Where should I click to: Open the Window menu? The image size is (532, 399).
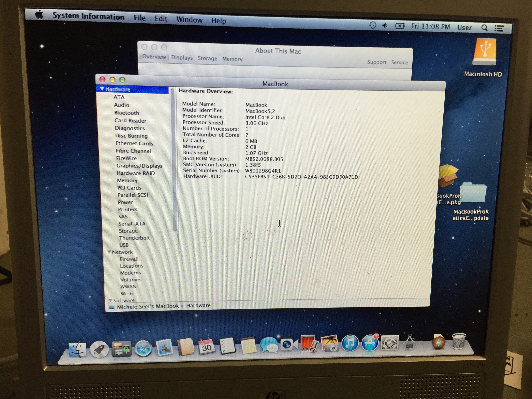click(189, 20)
